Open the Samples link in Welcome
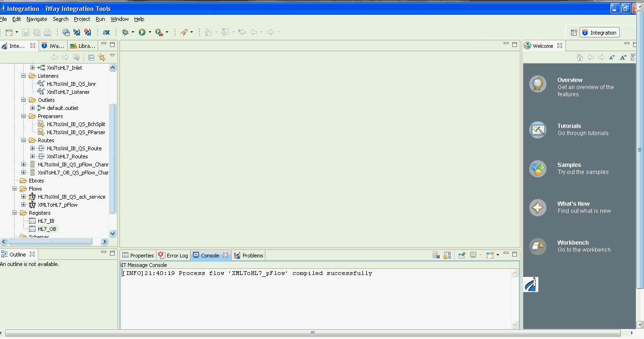 click(x=569, y=165)
